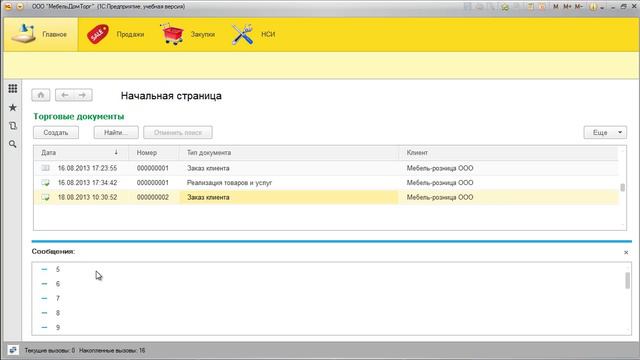The width and height of the screenshot is (640, 360).
Task: Click Текущие вызовы status text
Action: pos(50,350)
